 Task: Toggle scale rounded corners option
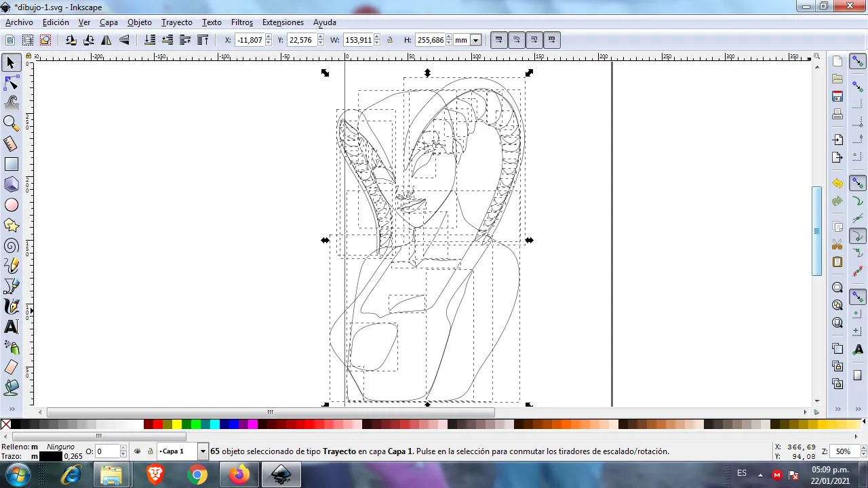516,40
